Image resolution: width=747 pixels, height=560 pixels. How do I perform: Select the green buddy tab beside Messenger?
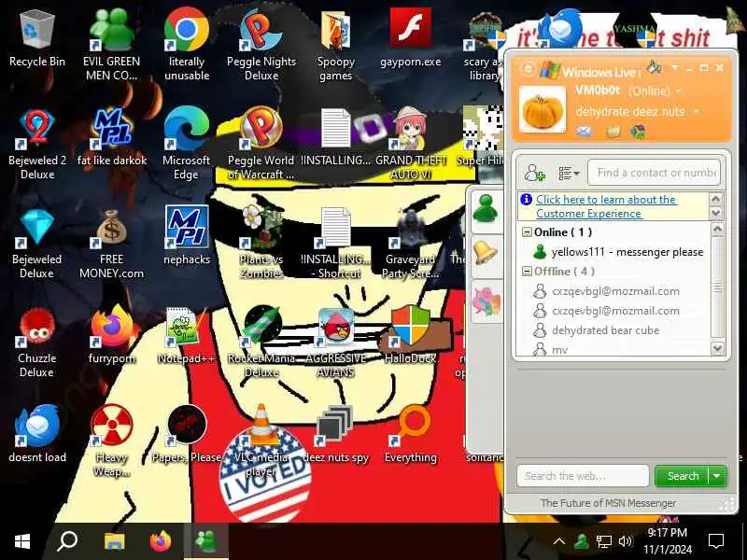point(485,209)
